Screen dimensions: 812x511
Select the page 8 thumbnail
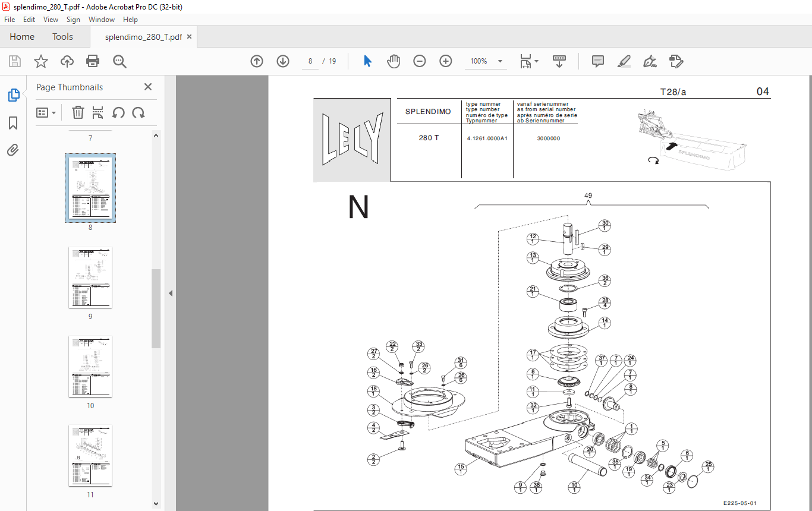click(90, 188)
